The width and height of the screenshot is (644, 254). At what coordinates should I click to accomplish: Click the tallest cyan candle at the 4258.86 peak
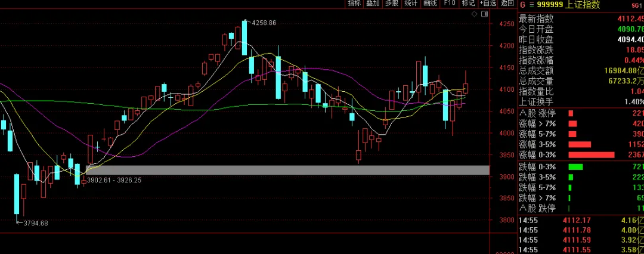click(244, 38)
